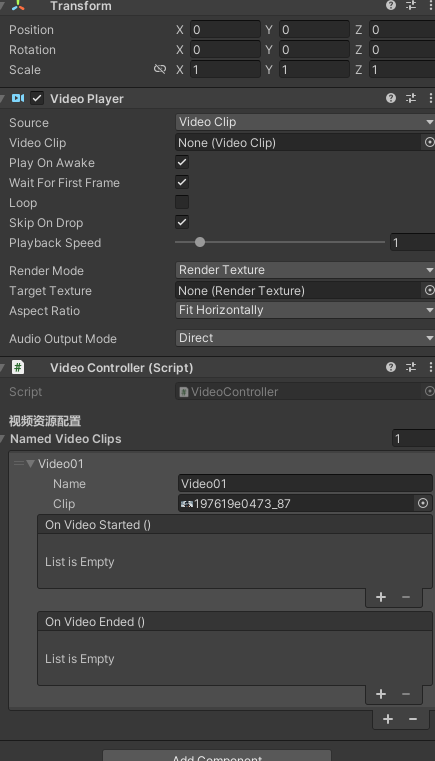The image size is (435, 761).
Task: Click the Add Component button
Action: pos(217,755)
